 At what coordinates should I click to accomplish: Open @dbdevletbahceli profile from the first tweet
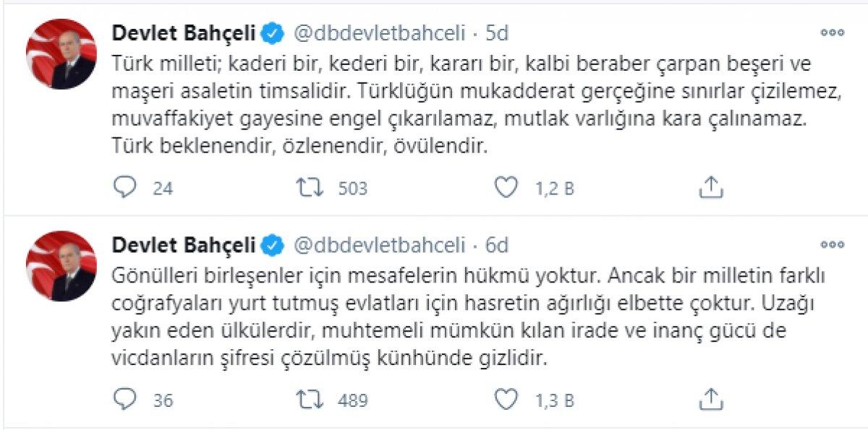(378, 32)
